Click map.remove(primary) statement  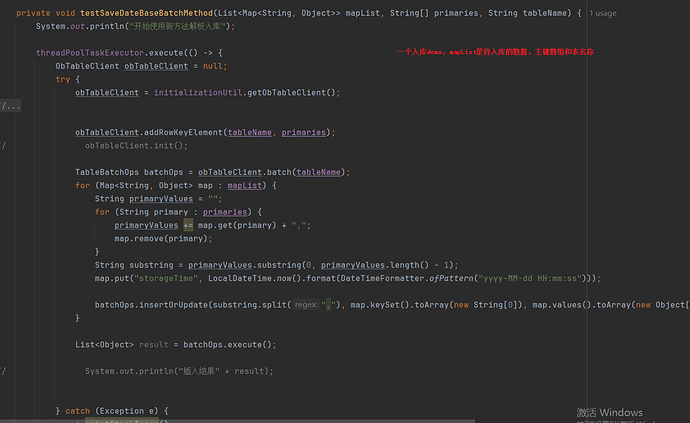[163, 239]
